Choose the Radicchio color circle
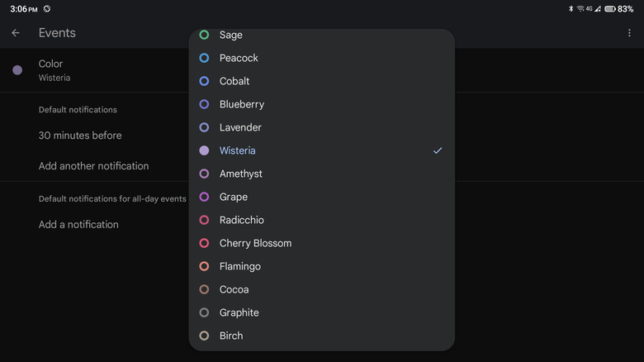The height and width of the screenshot is (362, 644). click(204, 220)
